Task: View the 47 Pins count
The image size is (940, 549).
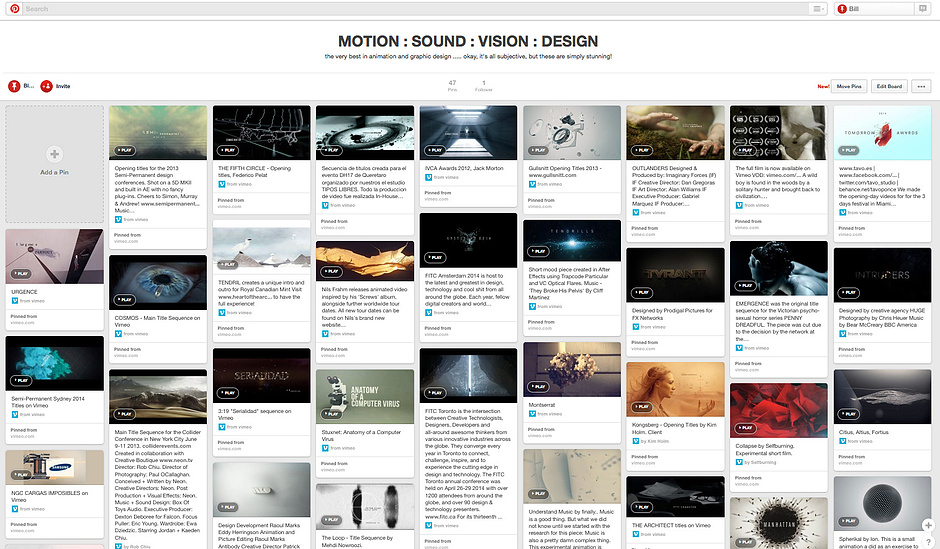Action: pos(452,86)
